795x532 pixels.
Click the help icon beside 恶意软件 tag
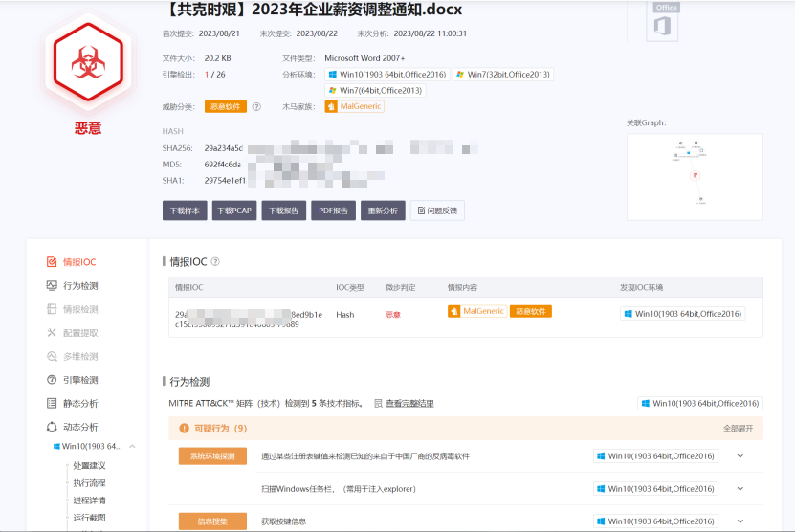coord(256,107)
